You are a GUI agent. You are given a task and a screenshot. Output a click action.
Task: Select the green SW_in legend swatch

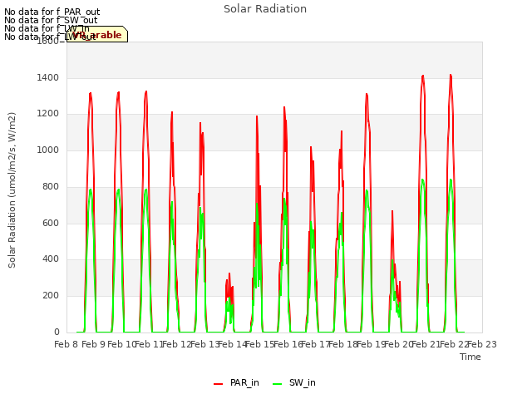(277, 384)
